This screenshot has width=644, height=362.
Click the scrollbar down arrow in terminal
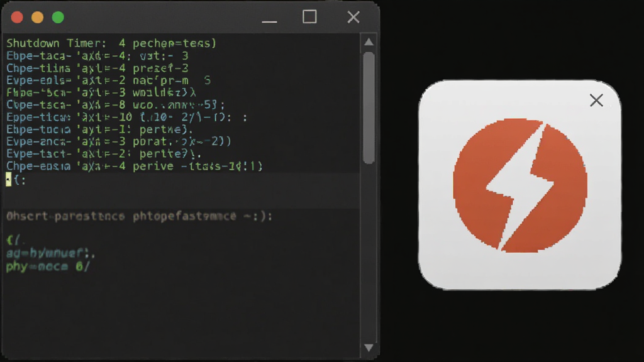click(x=369, y=348)
